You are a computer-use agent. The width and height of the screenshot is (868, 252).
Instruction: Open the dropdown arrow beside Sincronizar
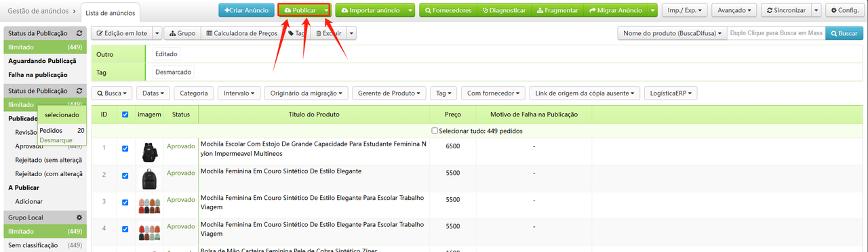click(x=816, y=11)
